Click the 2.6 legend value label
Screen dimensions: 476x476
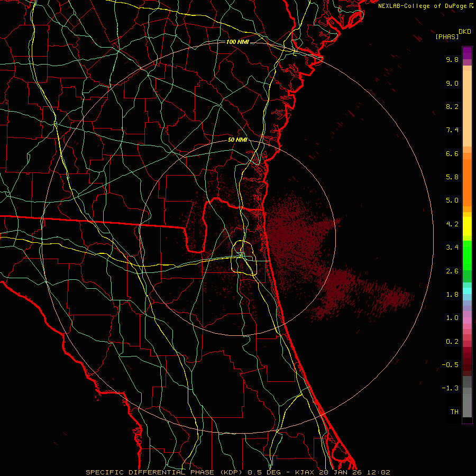pyautogui.click(x=452, y=271)
